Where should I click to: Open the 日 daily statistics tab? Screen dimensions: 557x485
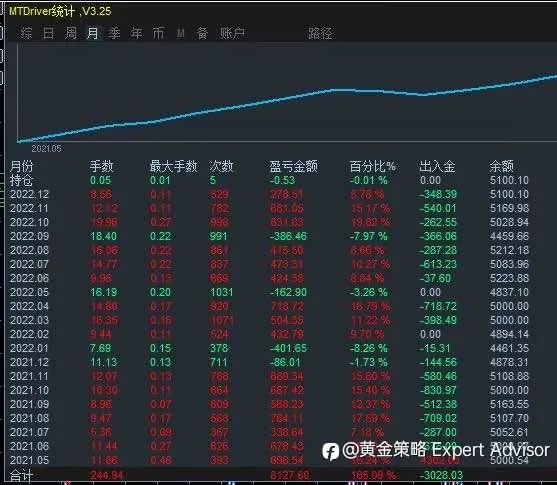pos(49,34)
